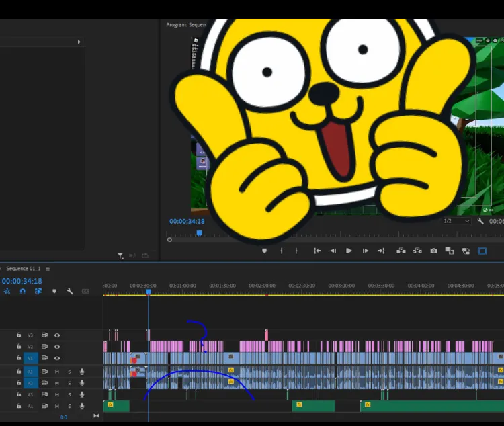Toggle the V1 track lock

[19, 357]
